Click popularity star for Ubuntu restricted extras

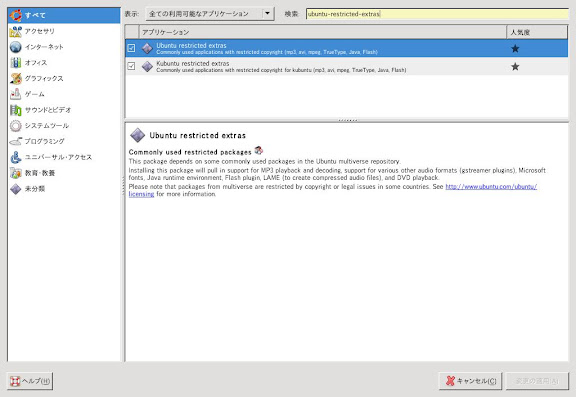[515, 48]
